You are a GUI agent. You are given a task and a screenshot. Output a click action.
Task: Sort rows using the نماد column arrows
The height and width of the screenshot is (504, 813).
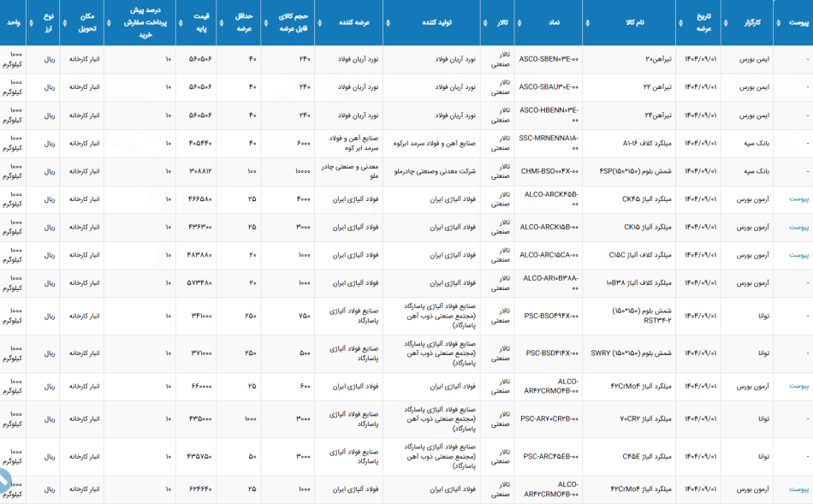point(519,23)
